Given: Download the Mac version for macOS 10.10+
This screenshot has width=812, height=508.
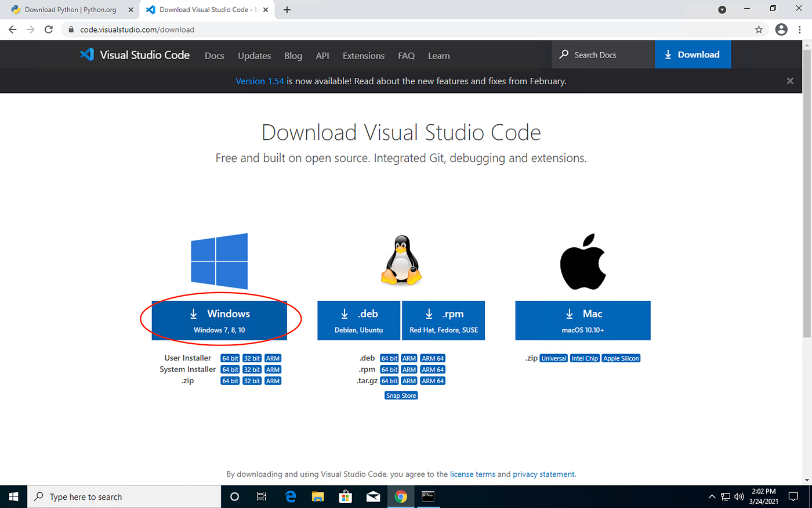Looking at the screenshot, I should 582,320.
